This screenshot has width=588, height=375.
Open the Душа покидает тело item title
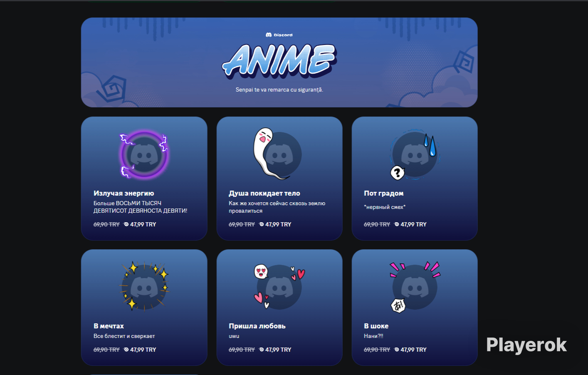tap(264, 193)
